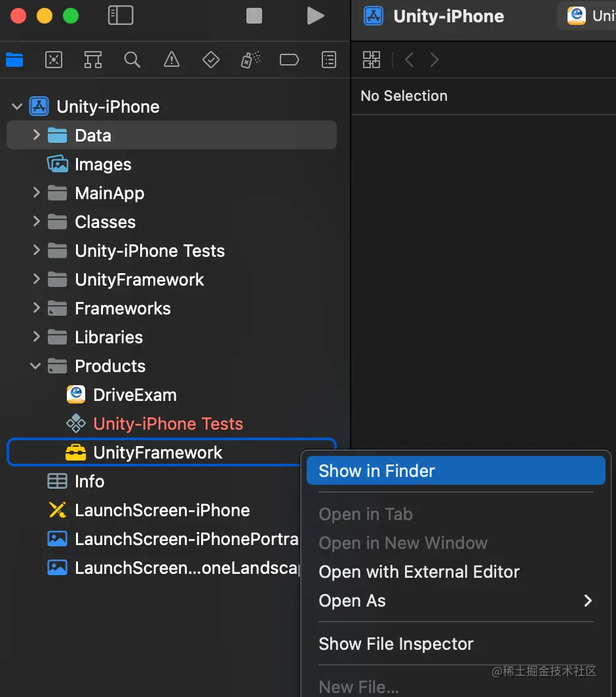Select the Classes group row
616x697 pixels.
172,222
